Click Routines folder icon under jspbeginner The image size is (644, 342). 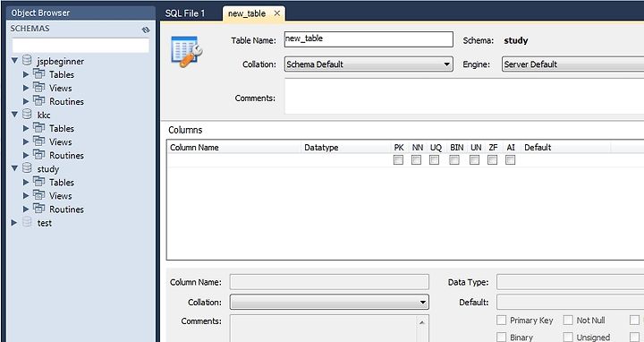pyautogui.click(x=39, y=101)
